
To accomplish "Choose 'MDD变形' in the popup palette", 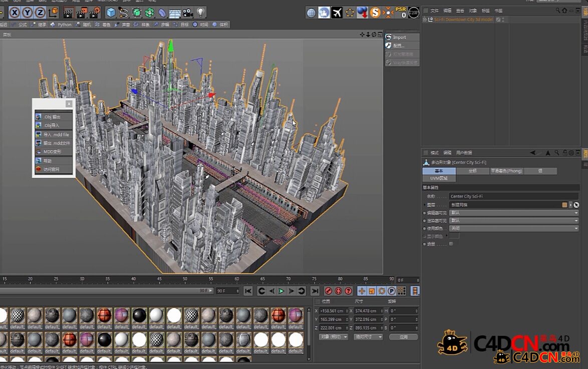I will pos(53,151).
